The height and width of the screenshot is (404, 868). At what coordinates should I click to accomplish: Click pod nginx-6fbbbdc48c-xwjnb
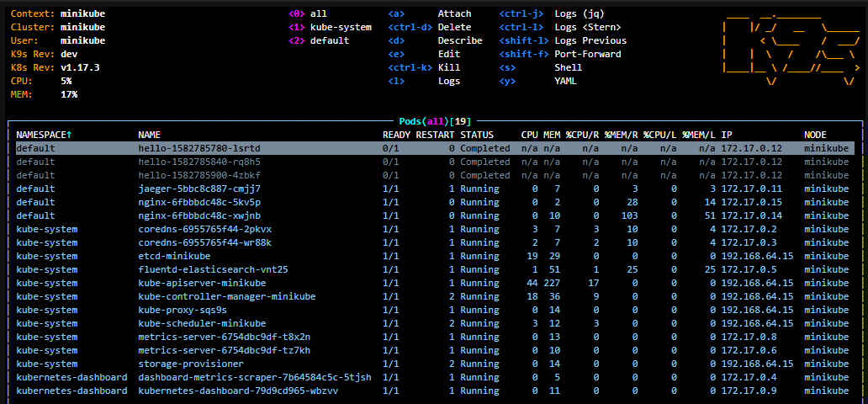pyautogui.click(x=431, y=215)
